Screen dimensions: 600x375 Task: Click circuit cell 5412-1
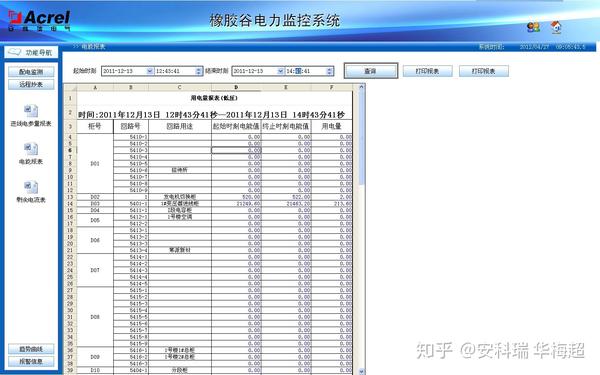point(131,217)
